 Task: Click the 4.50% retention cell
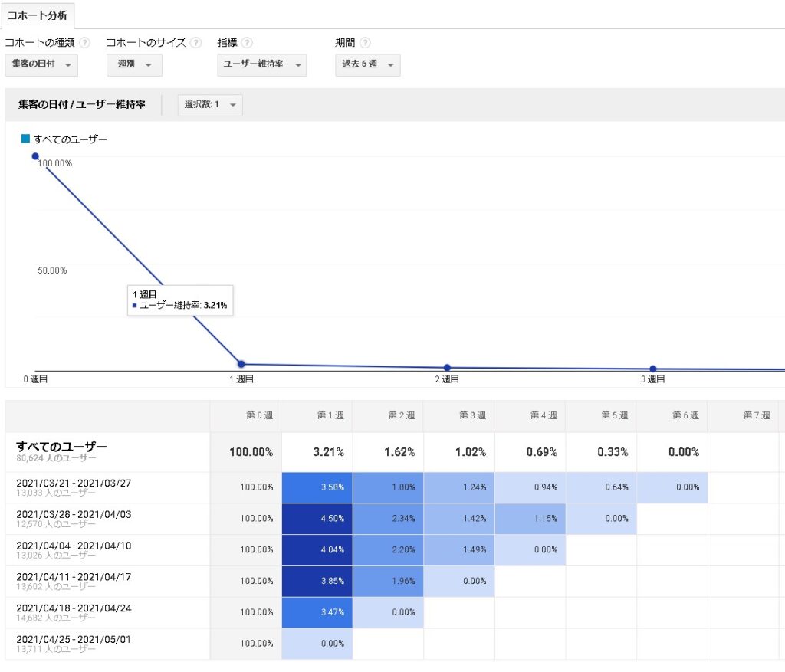317,519
